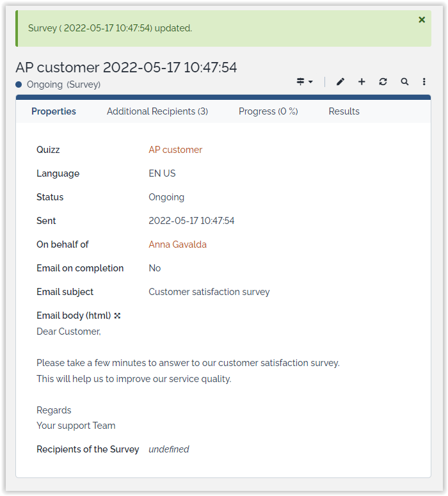Screen dimensions: 448x496
Task: Toggle fullscreen icon next to Email body
Action: 118,316
